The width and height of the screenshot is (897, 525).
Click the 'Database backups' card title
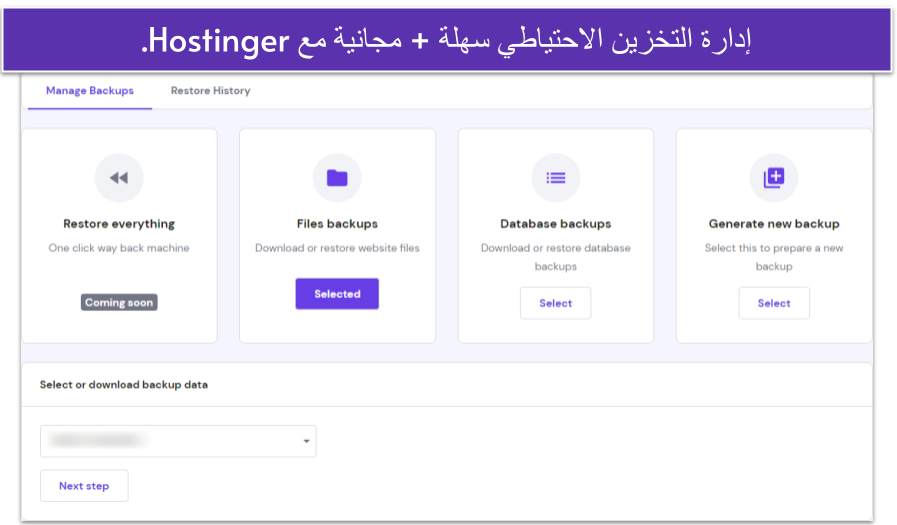(555, 224)
